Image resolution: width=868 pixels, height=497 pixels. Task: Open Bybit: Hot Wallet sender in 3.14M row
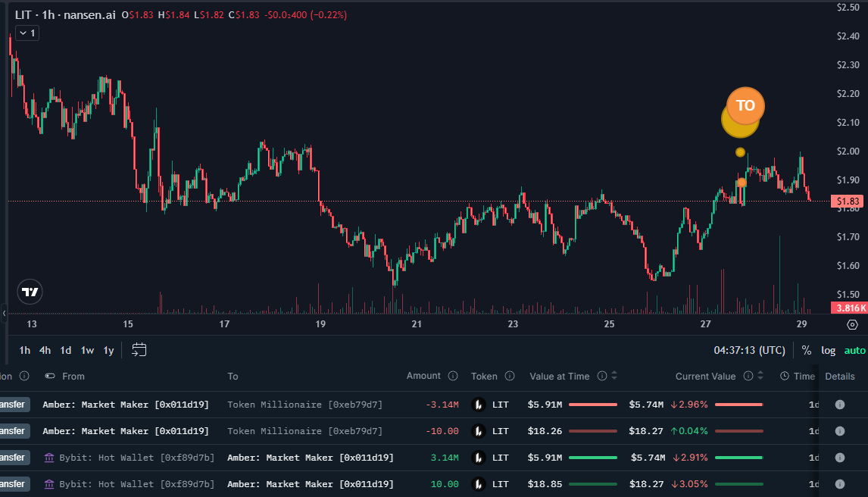137,458
